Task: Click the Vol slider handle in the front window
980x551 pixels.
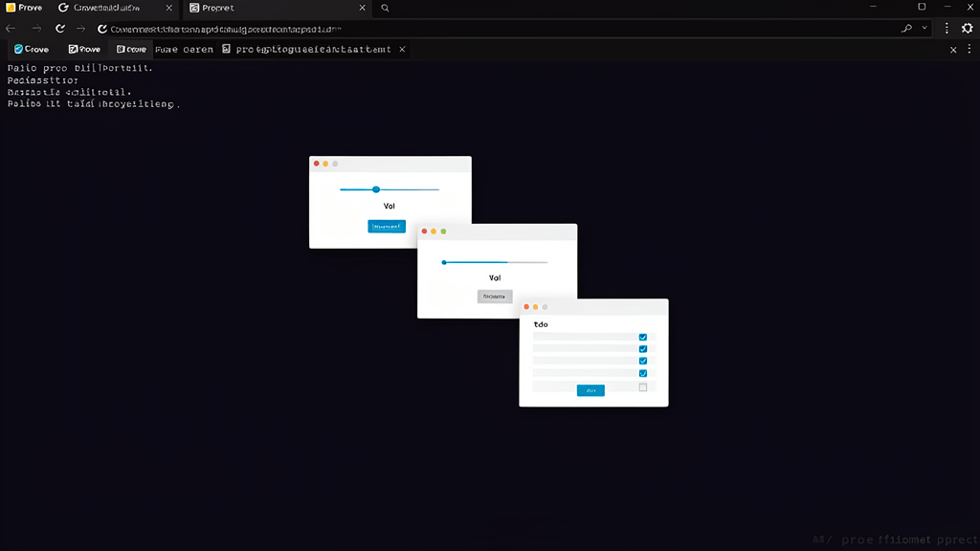Action: (x=444, y=261)
